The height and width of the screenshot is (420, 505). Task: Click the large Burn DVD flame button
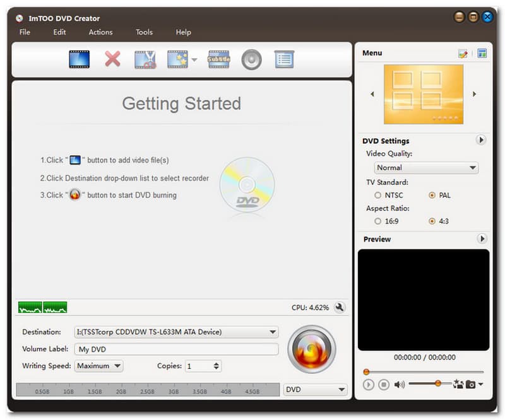311,349
